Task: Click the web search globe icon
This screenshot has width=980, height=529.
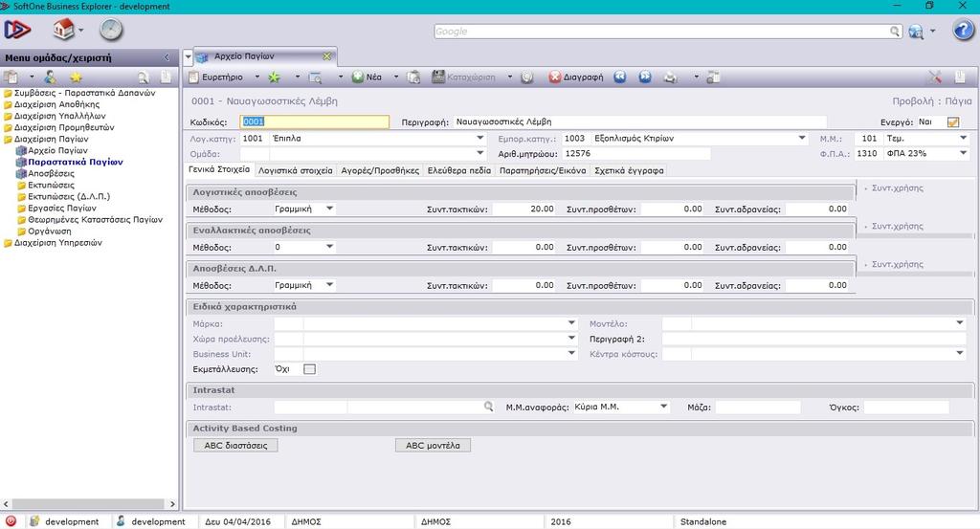Action: click(x=916, y=32)
